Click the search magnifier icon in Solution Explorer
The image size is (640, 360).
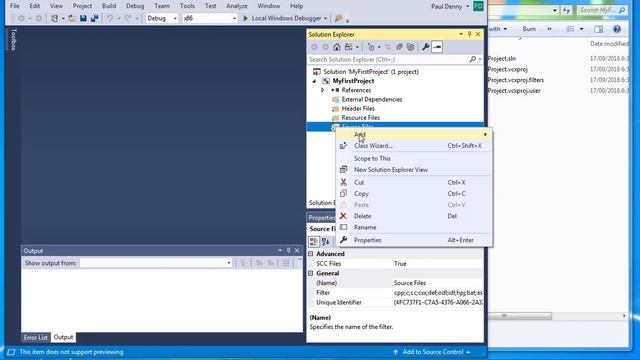point(473,60)
